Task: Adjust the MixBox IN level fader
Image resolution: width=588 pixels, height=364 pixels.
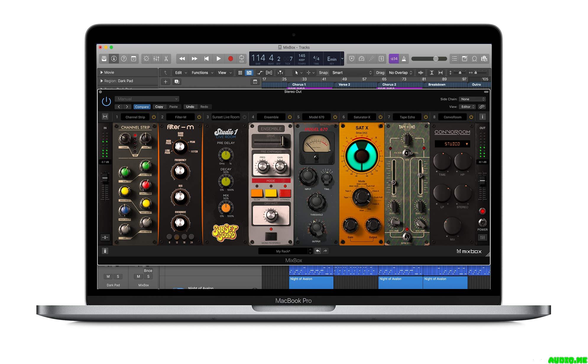Action: click(x=105, y=178)
